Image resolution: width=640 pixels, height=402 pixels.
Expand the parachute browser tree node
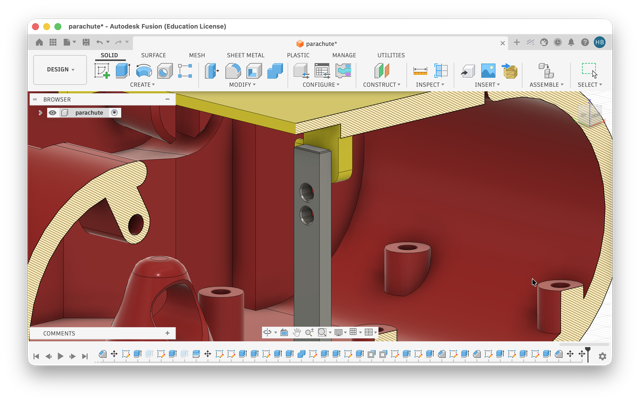coord(40,113)
